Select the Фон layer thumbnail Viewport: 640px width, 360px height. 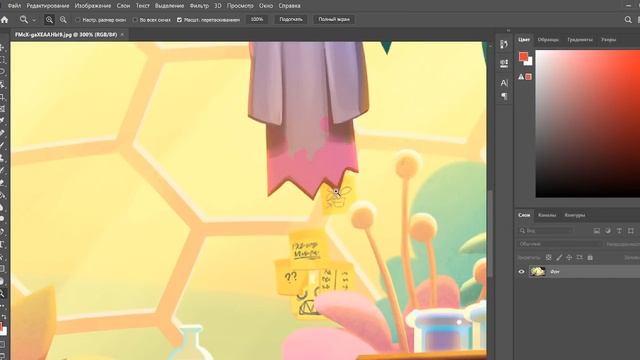point(537,271)
